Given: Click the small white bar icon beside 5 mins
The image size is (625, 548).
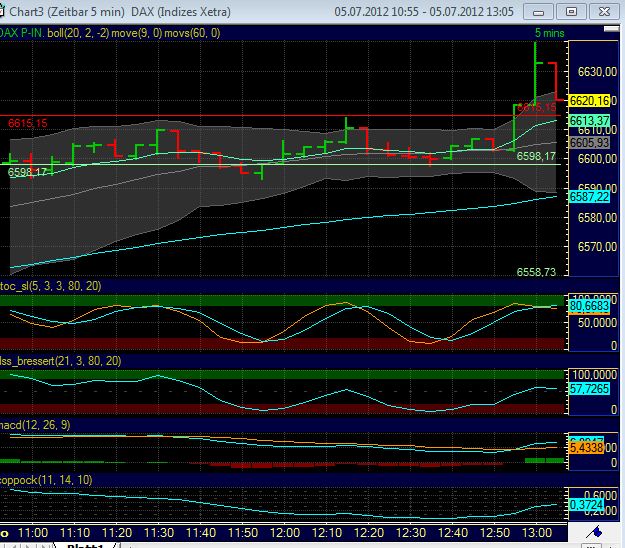Looking at the screenshot, I should pyautogui.click(x=611, y=29).
